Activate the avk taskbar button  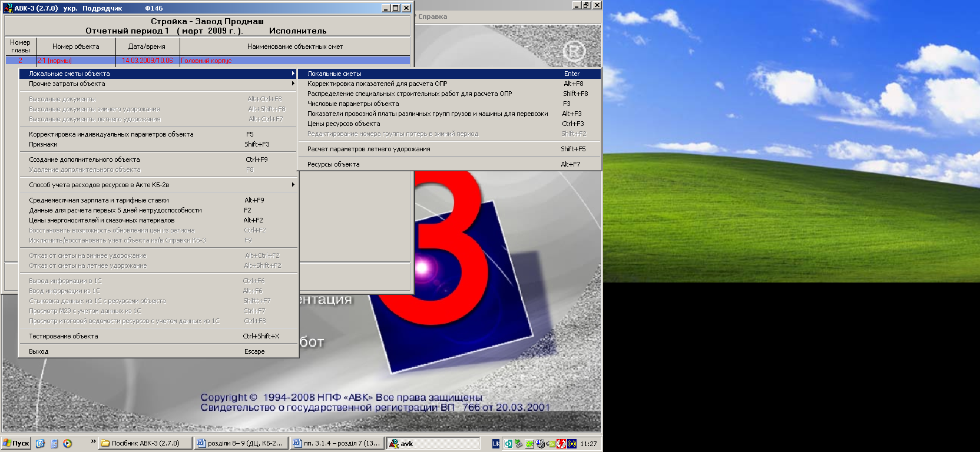point(433,443)
